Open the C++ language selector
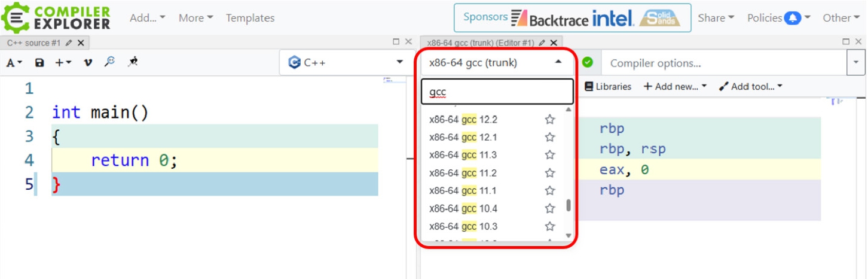This screenshot has height=279, width=868. [346, 62]
